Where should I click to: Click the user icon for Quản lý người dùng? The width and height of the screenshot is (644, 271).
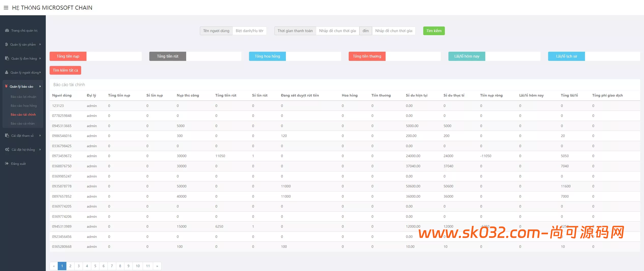pos(7,73)
